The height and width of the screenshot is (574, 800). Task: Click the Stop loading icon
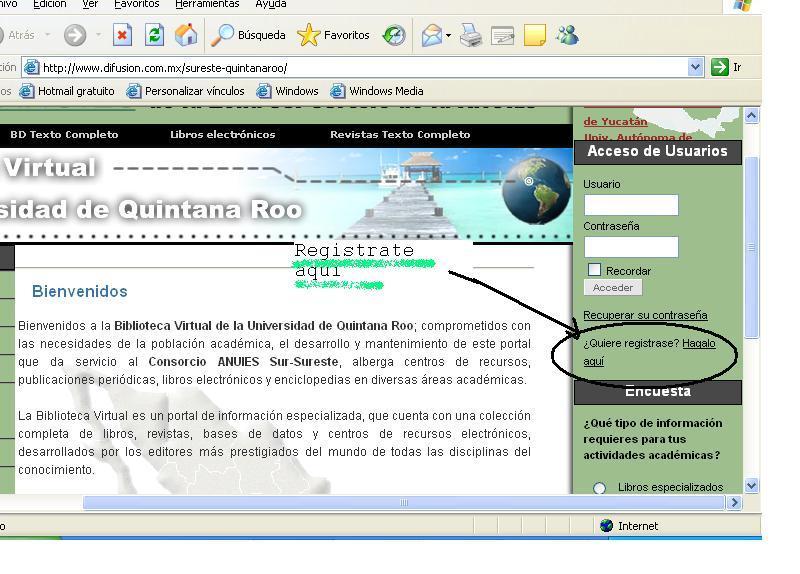pos(122,35)
